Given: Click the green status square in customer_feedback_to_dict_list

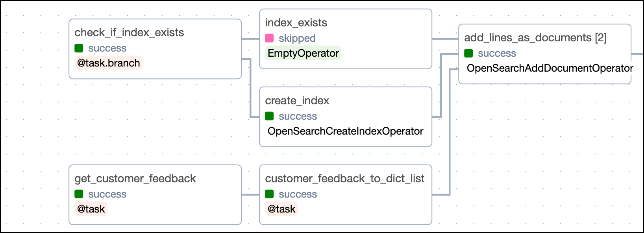Looking at the screenshot, I should (x=269, y=194).
